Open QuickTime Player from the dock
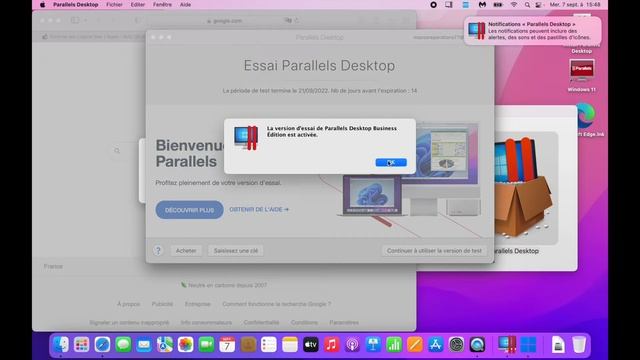This screenshot has height=360, width=640. [x=477, y=345]
